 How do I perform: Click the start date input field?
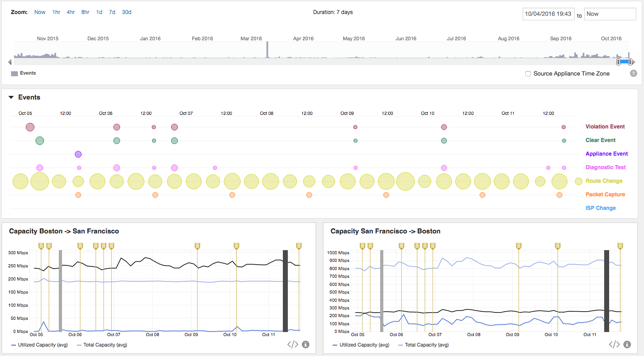coord(548,14)
